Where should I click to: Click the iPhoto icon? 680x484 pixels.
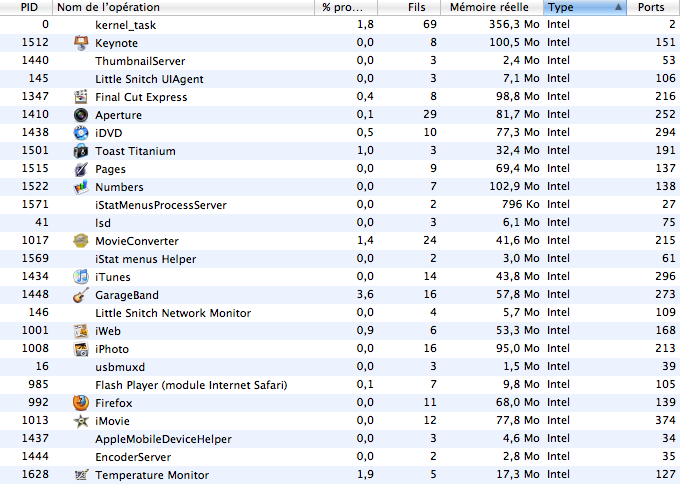point(81,349)
